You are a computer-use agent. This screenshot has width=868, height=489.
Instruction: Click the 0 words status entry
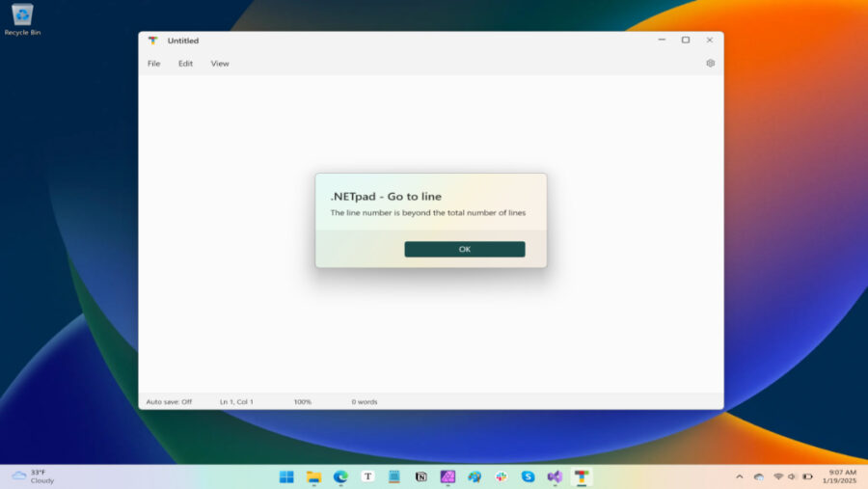(x=365, y=402)
